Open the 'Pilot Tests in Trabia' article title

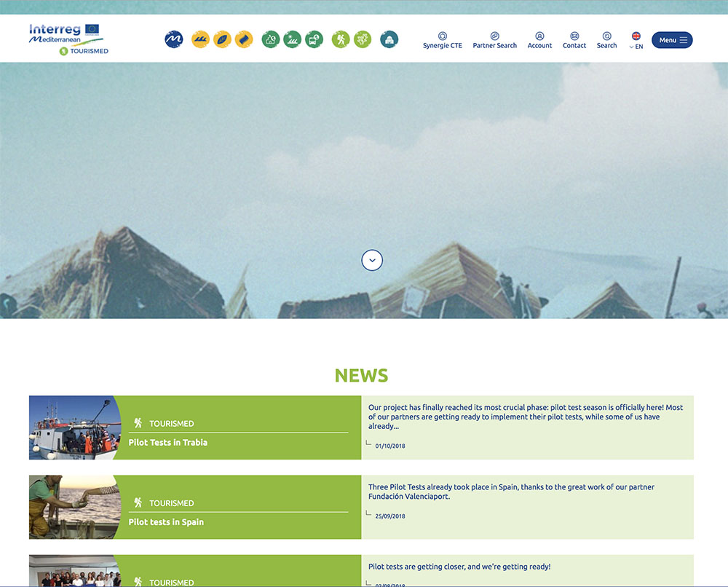coord(168,443)
